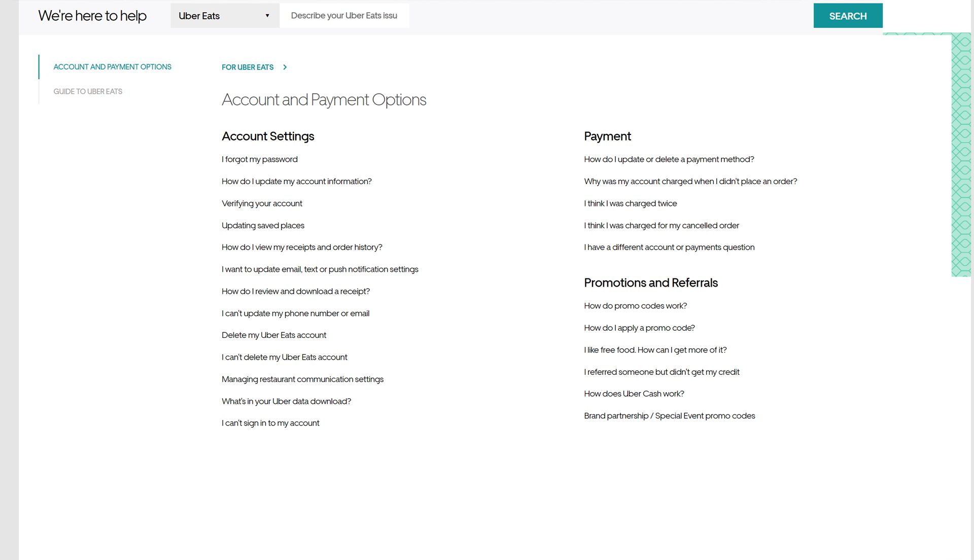Click 'Brand partnership / Special Event promo codes' link
This screenshot has height=560, width=974.
pyautogui.click(x=670, y=415)
